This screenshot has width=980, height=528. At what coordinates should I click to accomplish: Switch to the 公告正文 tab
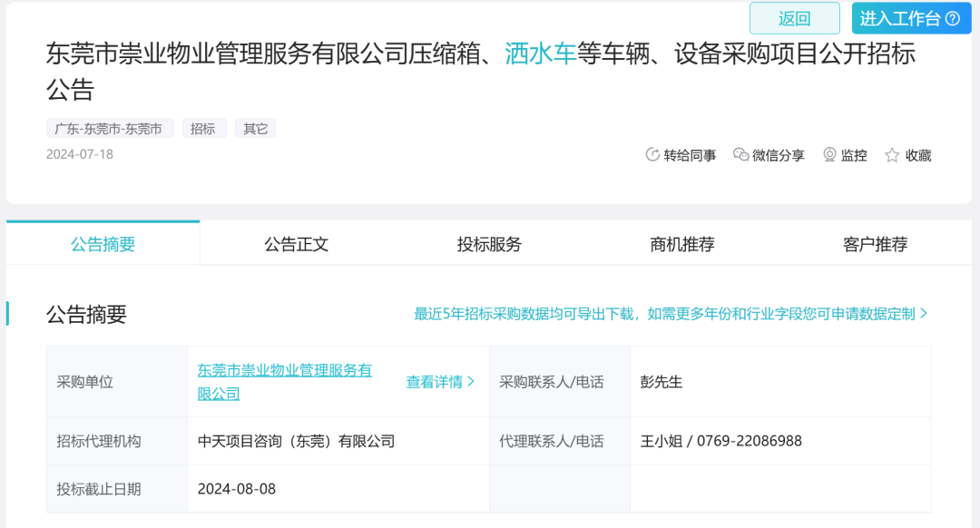[x=296, y=244]
